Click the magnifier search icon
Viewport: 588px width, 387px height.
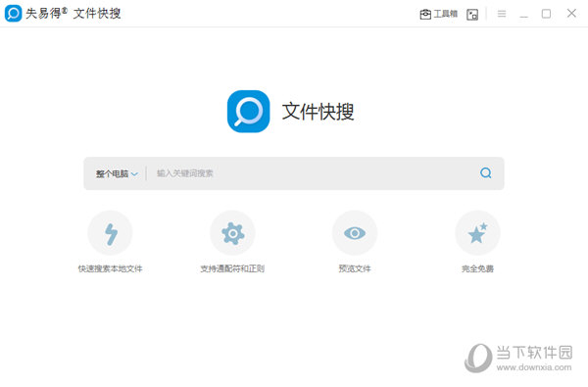pyautogui.click(x=486, y=172)
